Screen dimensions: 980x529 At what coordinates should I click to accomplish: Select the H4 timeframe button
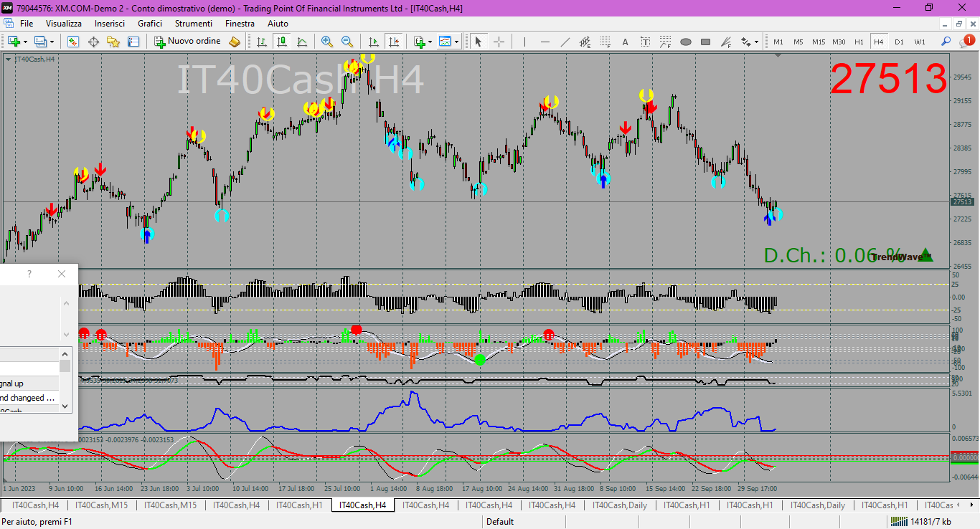tap(879, 42)
